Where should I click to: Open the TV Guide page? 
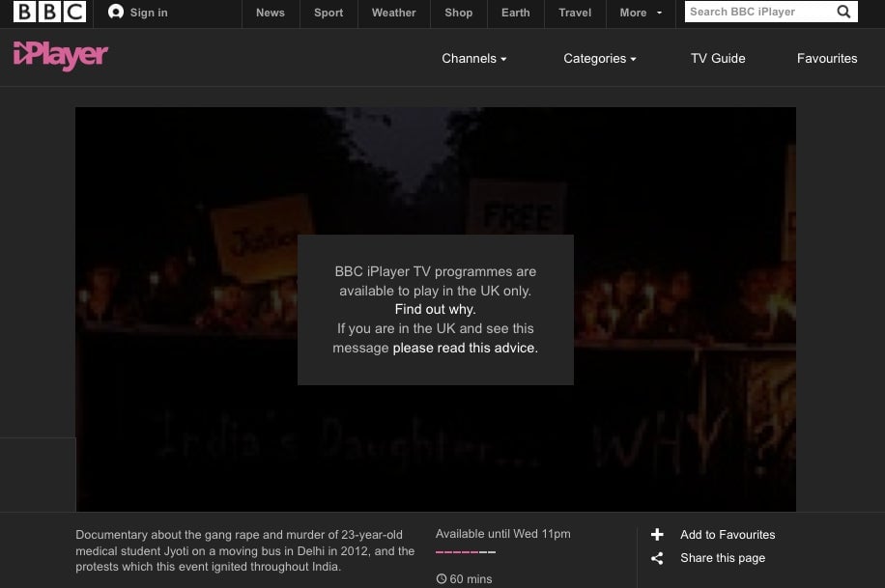[x=718, y=59]
